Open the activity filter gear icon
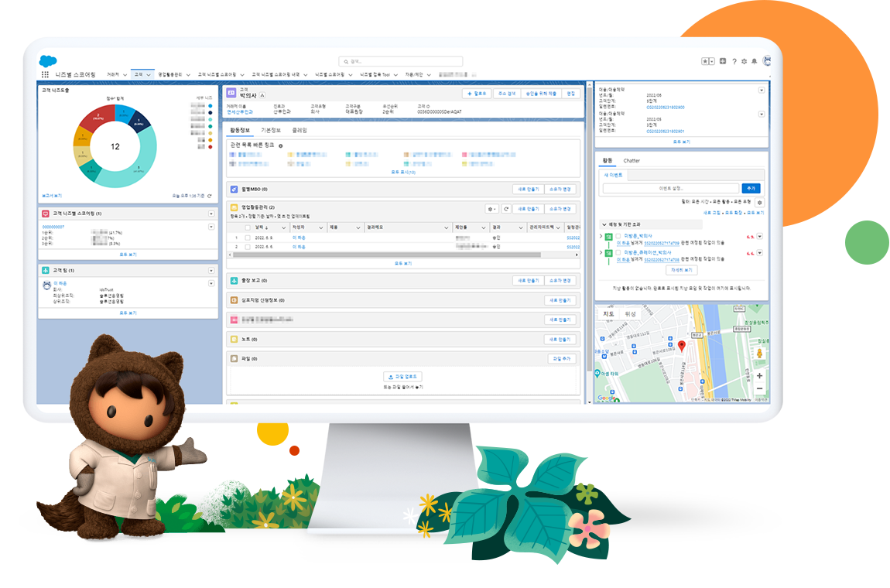Screen dimensions: 890x588 tap(759, 202)
